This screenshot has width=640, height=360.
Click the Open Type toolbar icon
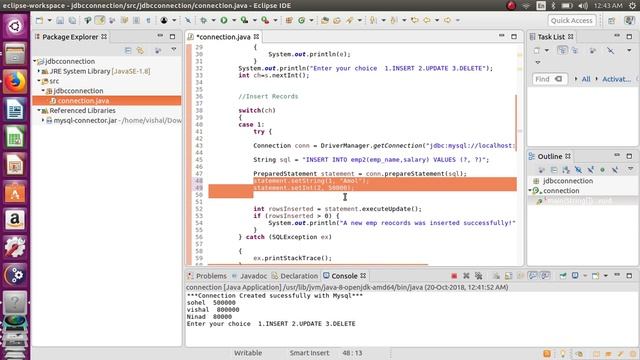[x=325, y=20]
